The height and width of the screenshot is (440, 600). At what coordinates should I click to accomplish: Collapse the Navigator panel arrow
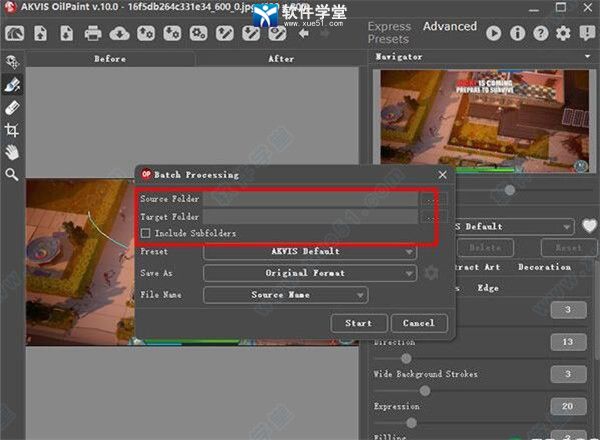pyautogui.click(x=587, y=57)
